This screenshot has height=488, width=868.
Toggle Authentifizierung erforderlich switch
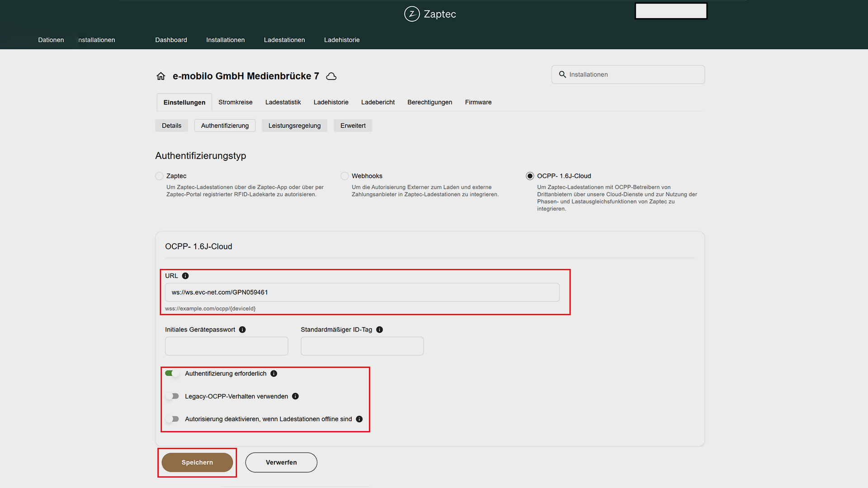point(172,373)
